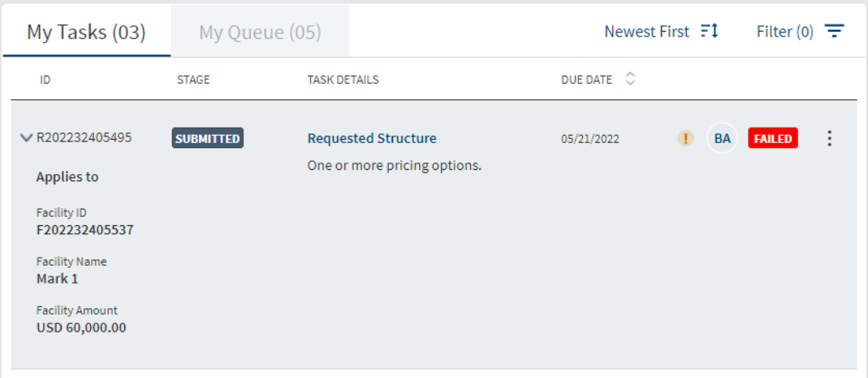Open the Newest First sort dropdown
Image resolution: width=868 pixels, height=378 pixels.
coord(661,32)
